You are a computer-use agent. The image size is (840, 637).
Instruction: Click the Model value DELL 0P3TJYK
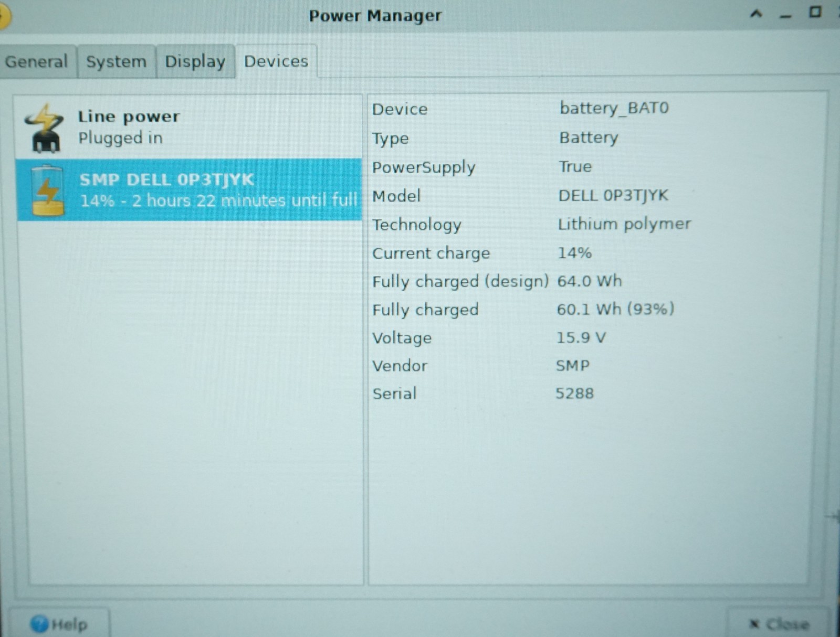tap(613, 196)
